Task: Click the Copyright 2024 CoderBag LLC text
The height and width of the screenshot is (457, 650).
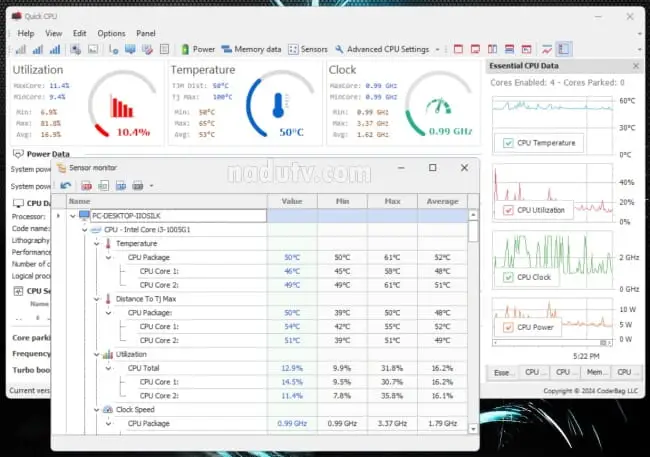Action: point(591,391)
